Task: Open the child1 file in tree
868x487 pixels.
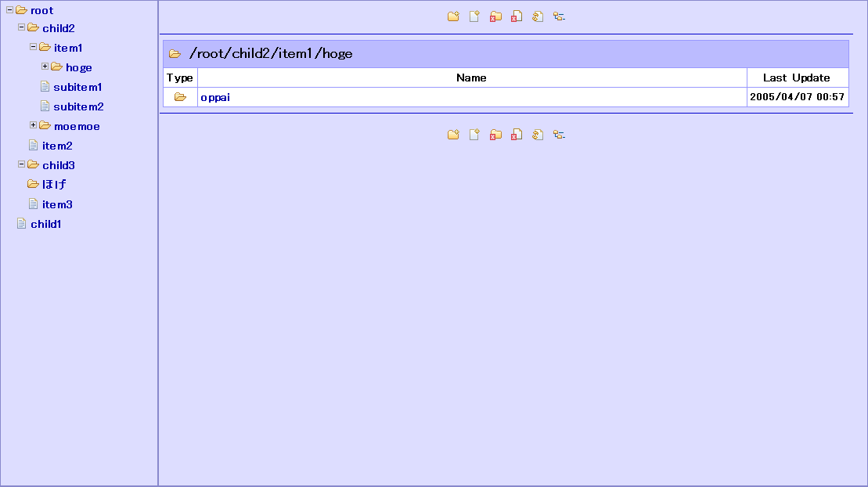Action: (45, 224)
